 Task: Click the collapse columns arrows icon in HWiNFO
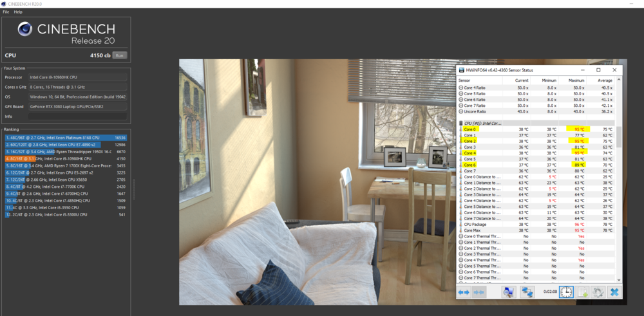[478, 292]
